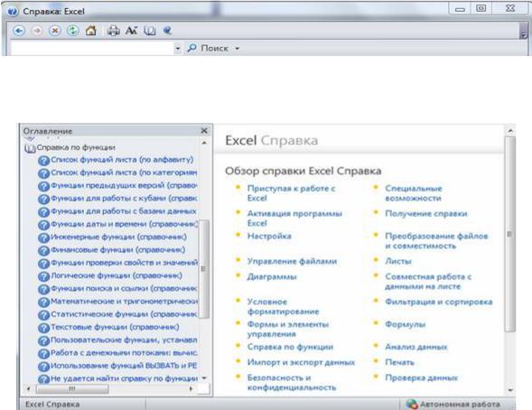Open the Настройка link

pos(269,236)
